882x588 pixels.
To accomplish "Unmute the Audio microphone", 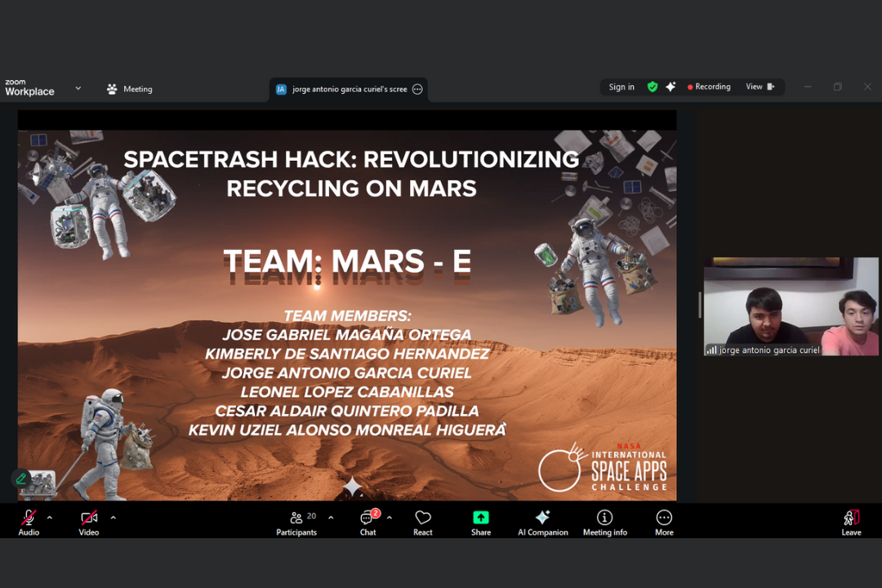I will point(29,522).
